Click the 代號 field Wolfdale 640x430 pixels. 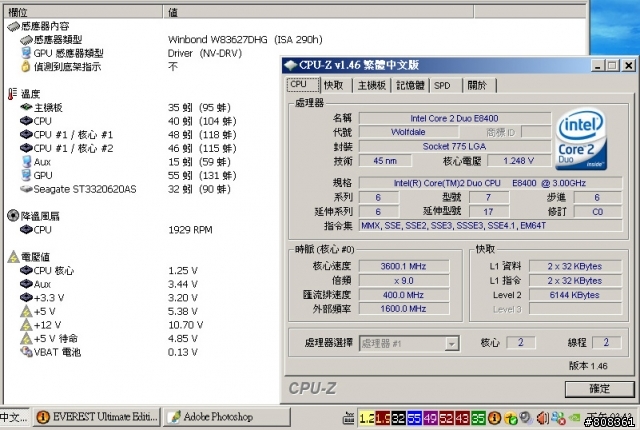408,132
